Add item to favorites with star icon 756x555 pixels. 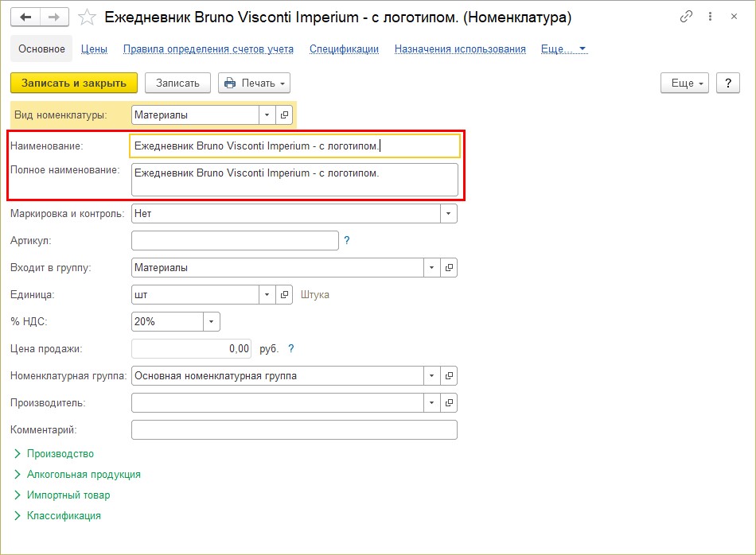tap(87, 17)
